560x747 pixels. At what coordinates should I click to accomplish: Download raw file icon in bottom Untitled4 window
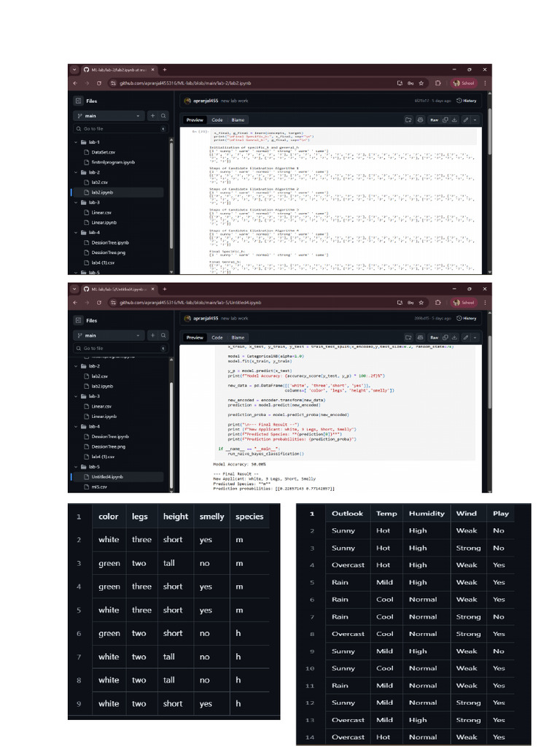click(x=454, y=337)
